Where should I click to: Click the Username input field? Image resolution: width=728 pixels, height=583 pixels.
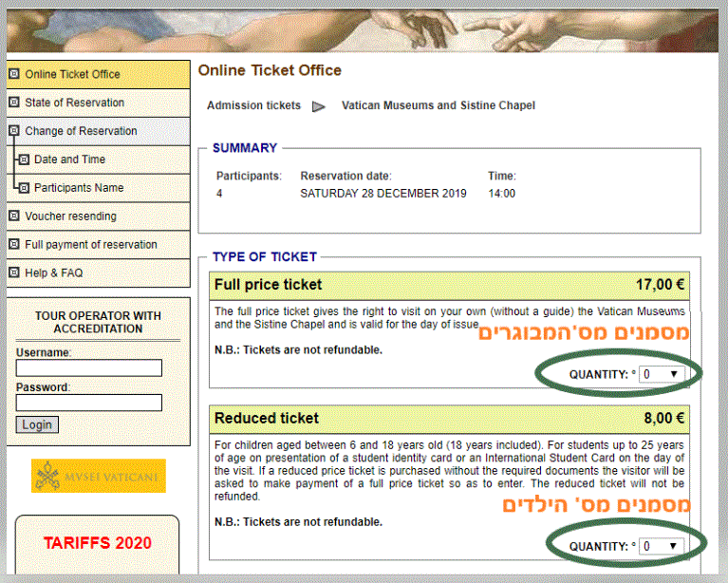pyautogui.click(x=88, y=367)
